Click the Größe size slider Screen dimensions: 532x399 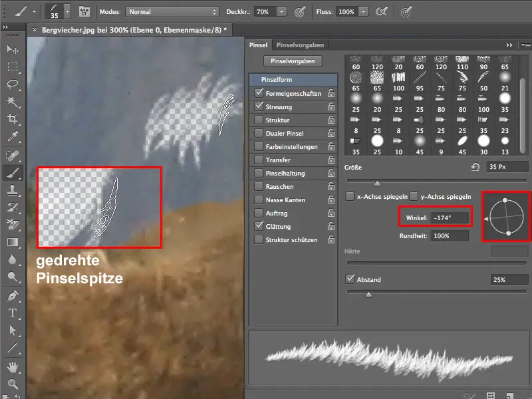pyautogui.click(x=436, y=182)
